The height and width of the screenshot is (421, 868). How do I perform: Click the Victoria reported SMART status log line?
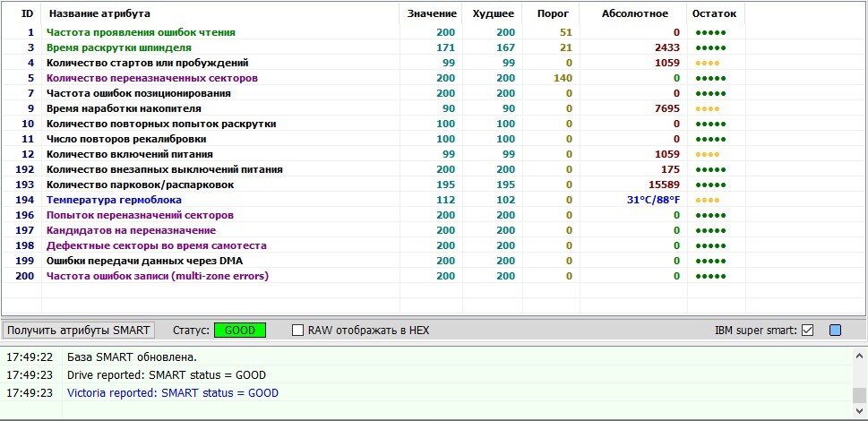(x=172, y=392)
